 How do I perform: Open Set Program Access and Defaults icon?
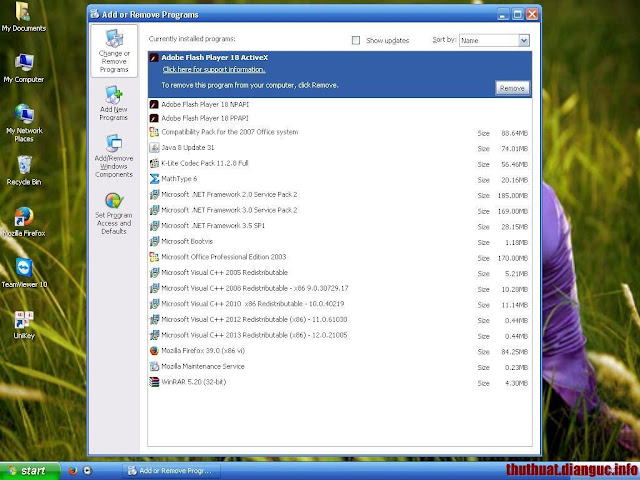coord(113,213)
